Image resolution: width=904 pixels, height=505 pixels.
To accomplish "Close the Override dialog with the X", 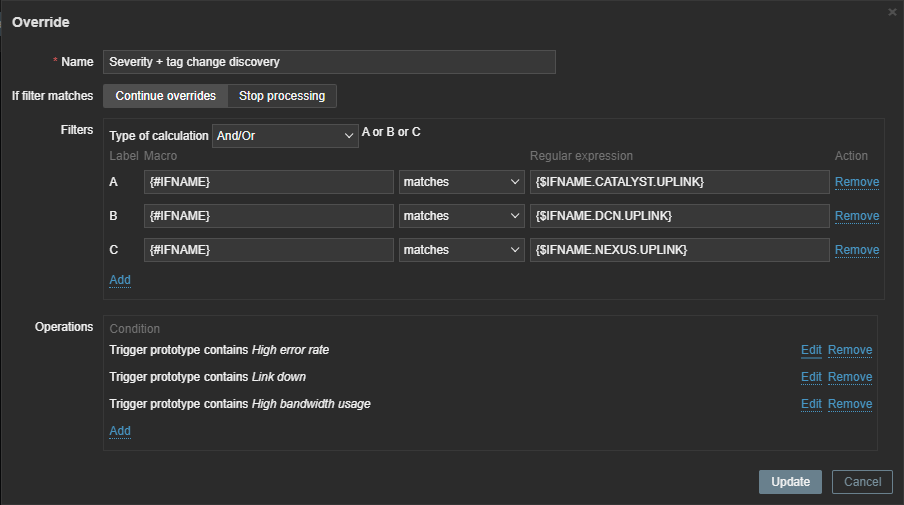I will pos(892,12).
